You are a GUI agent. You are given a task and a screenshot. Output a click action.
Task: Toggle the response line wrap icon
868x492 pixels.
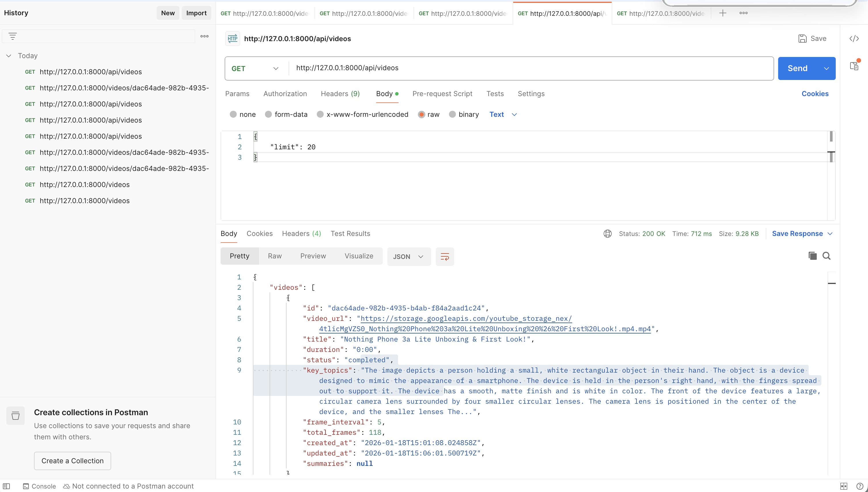(x=445, y=256)
